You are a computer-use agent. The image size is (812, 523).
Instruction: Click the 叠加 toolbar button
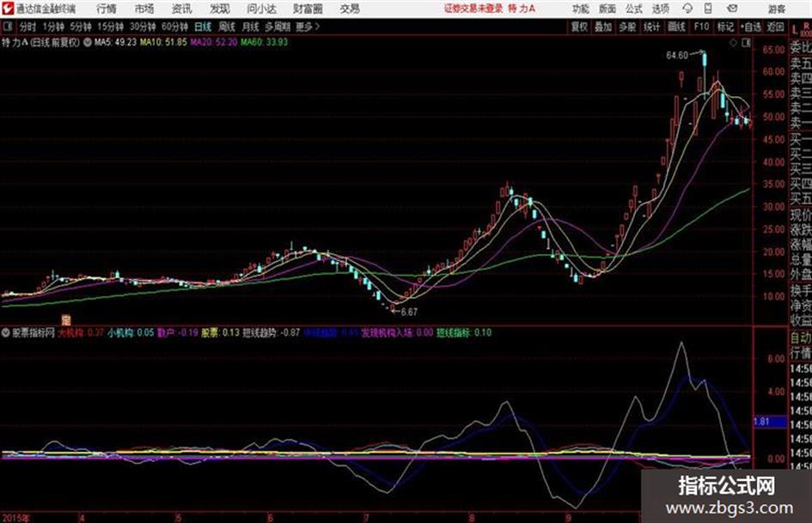[x=603, y=27]
